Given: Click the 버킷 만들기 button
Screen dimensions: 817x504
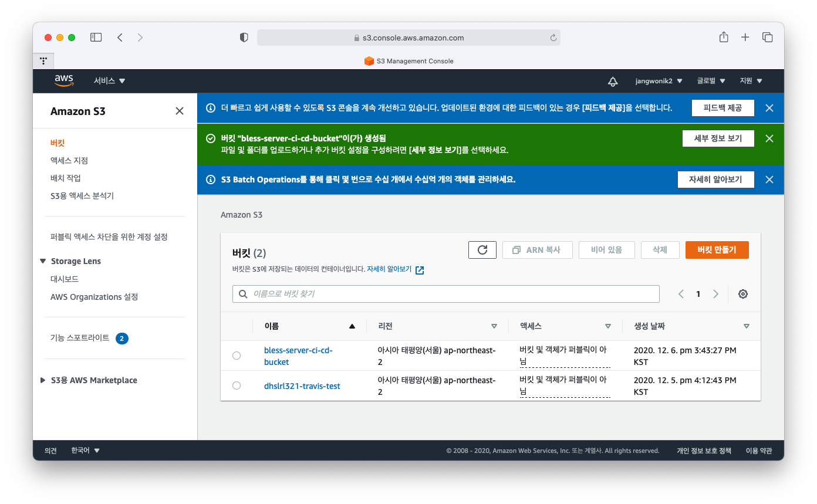Looking at the screenshot, I should [x=717, y=250].
